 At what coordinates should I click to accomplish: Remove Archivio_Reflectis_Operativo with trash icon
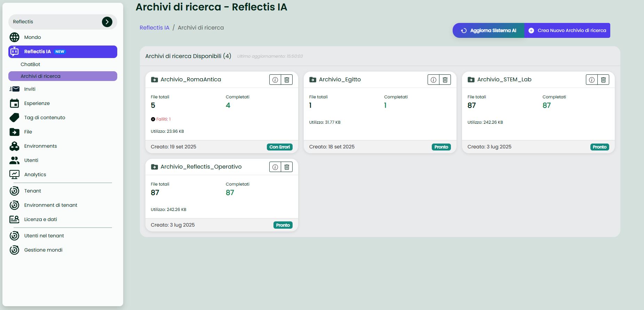(x=287, y=167)
